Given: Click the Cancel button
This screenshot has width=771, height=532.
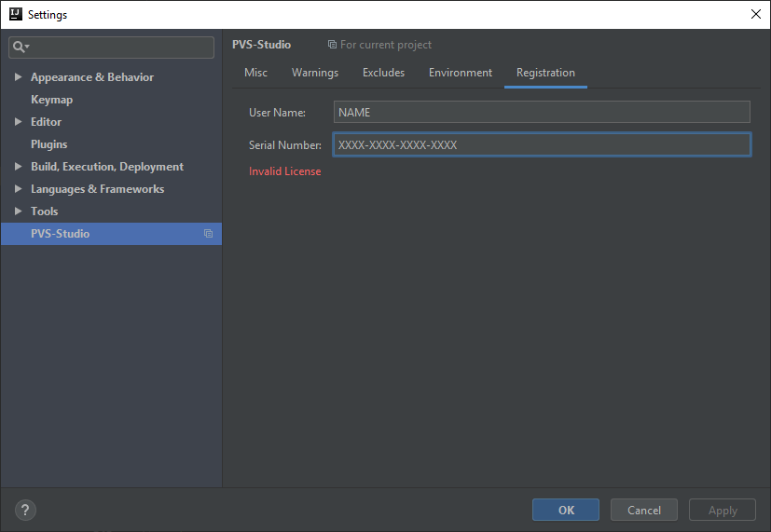Looking at the screenshot, I should tap(644, 510).
